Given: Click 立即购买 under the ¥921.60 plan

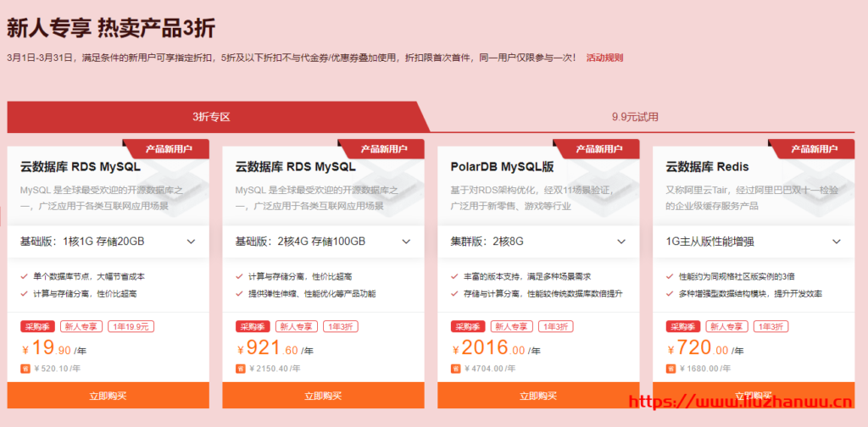Looking at the screenshot, I should pos(324,395).
